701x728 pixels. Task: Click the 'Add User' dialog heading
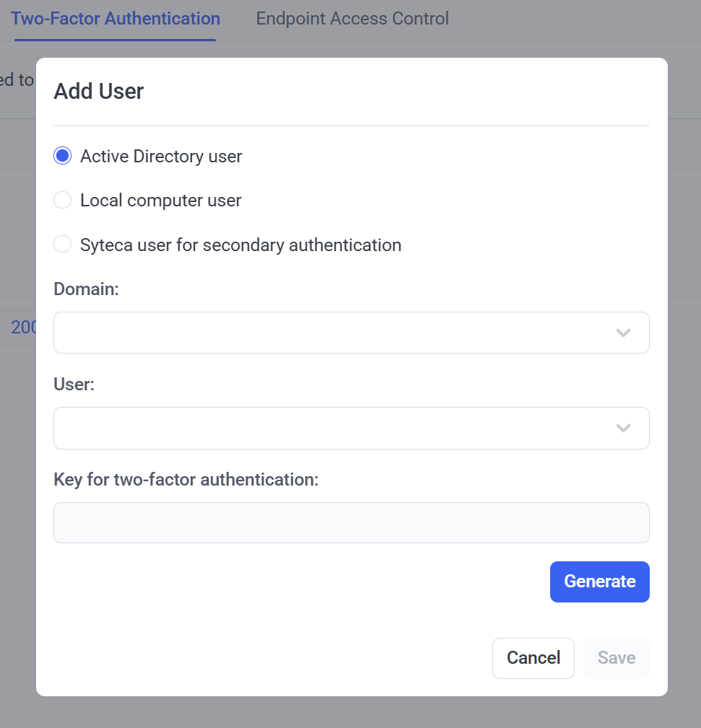coord(98,91)
